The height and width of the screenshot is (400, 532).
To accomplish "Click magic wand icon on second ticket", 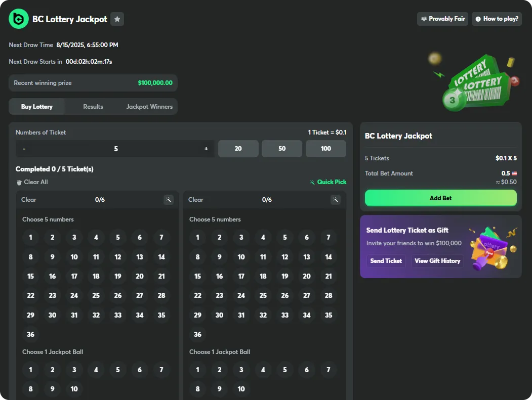I will tap(335, 200).
